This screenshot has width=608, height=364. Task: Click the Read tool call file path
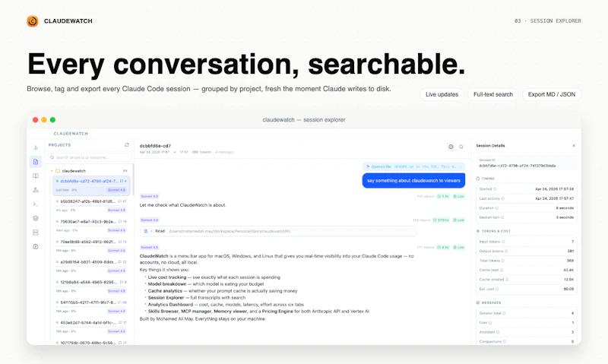point(230,231)
